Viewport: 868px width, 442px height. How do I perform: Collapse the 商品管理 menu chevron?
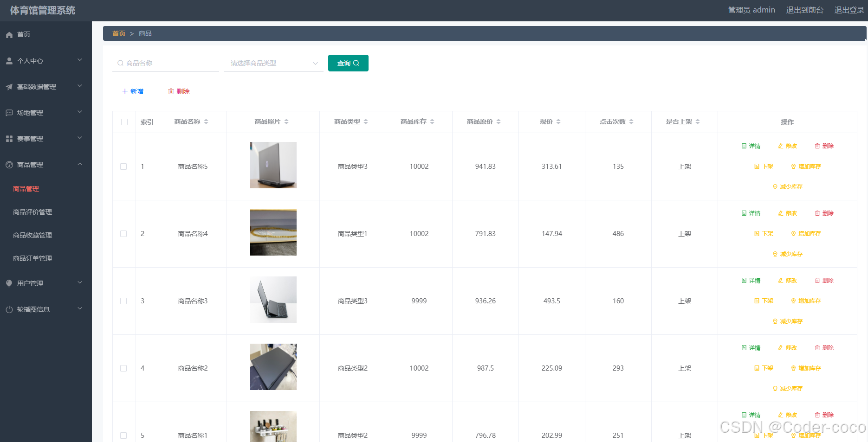pyautogui.click(x=80, y=164)
